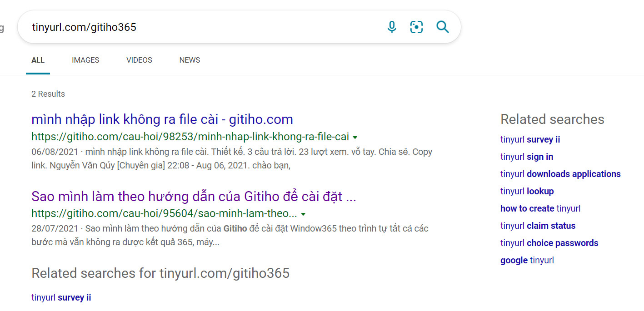Image resolution: width=644 pixels, height=311 pixels.
Task: Switch to the VIDEOS tab
Action: point(139,60)
